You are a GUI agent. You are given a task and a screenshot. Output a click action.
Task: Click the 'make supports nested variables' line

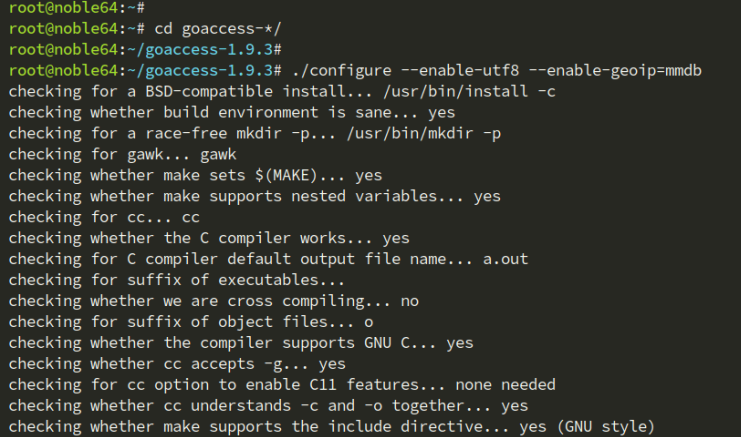click(254, 196)
